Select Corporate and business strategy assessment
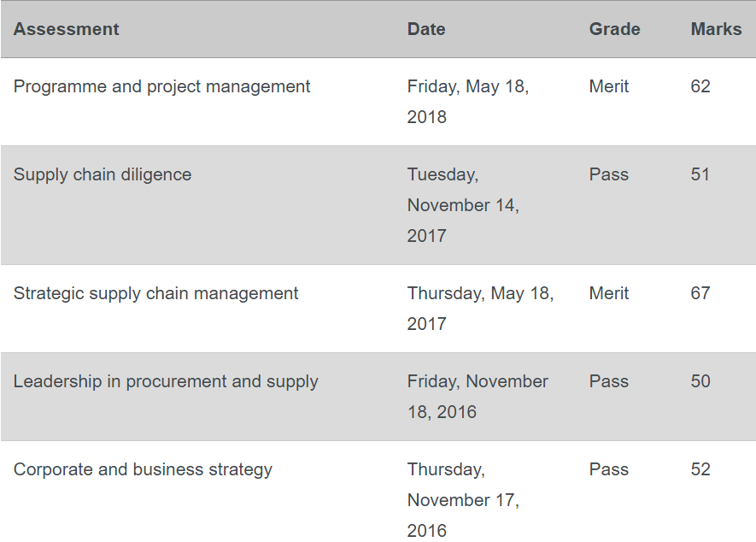Image resolution: width=756 pixels, height=542 pixels. [x=143, y=469]
